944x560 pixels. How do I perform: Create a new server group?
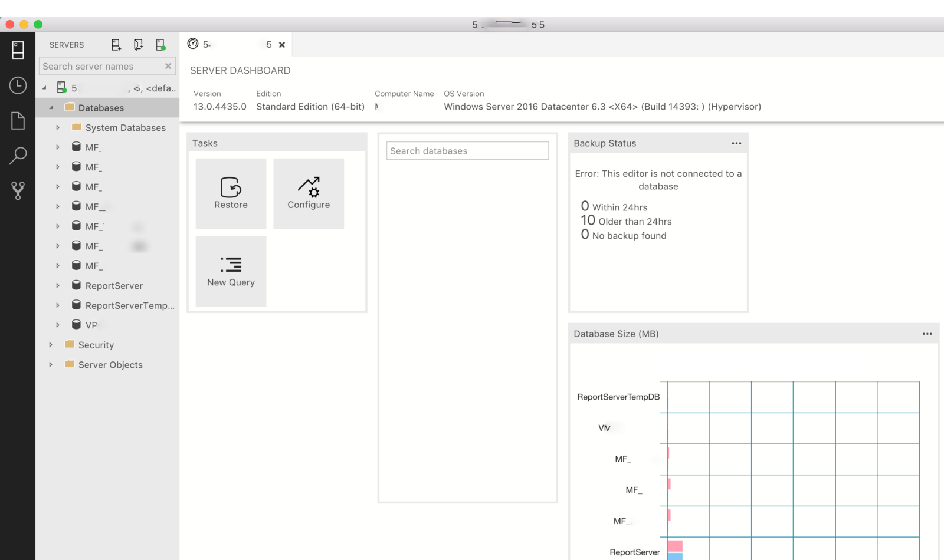138,44
